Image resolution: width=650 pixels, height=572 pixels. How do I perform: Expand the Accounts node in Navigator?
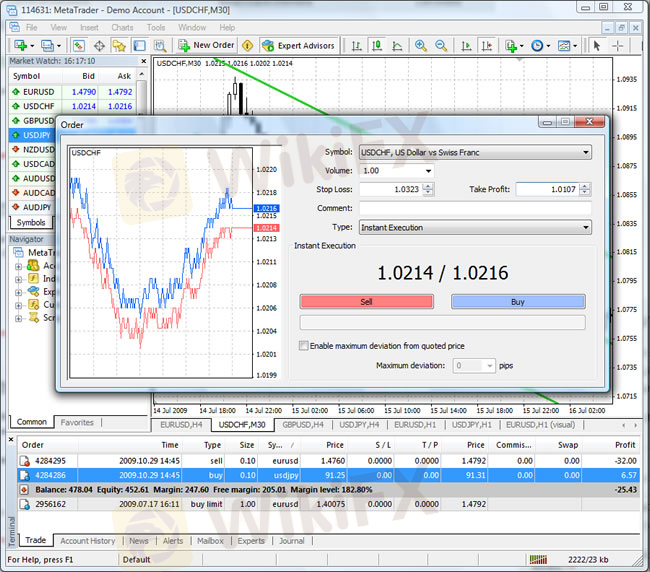click(x=19, y=266)
